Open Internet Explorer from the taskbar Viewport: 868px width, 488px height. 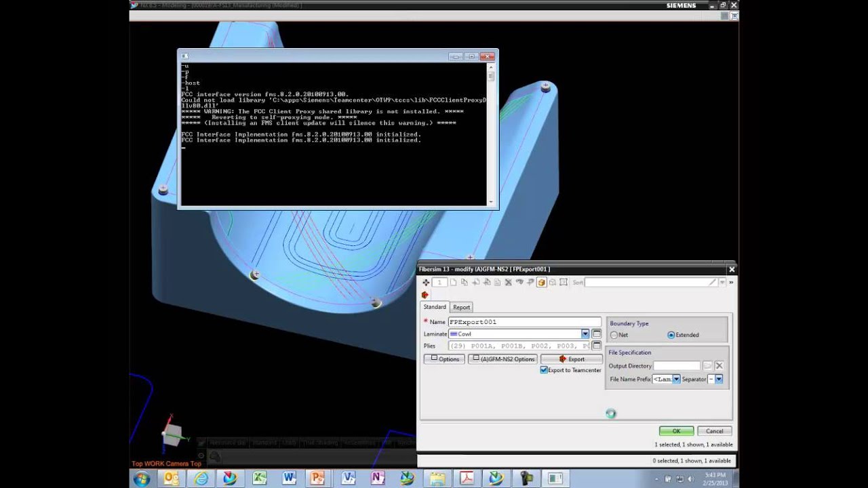click(201, 479)
